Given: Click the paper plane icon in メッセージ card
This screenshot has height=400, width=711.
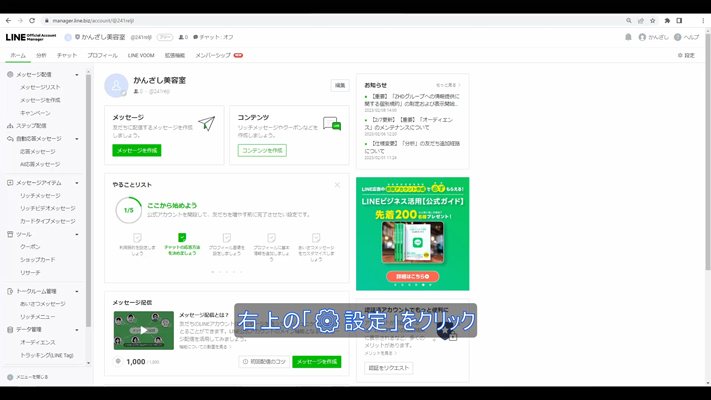Looking at the screenshot, I should (206, 123).
